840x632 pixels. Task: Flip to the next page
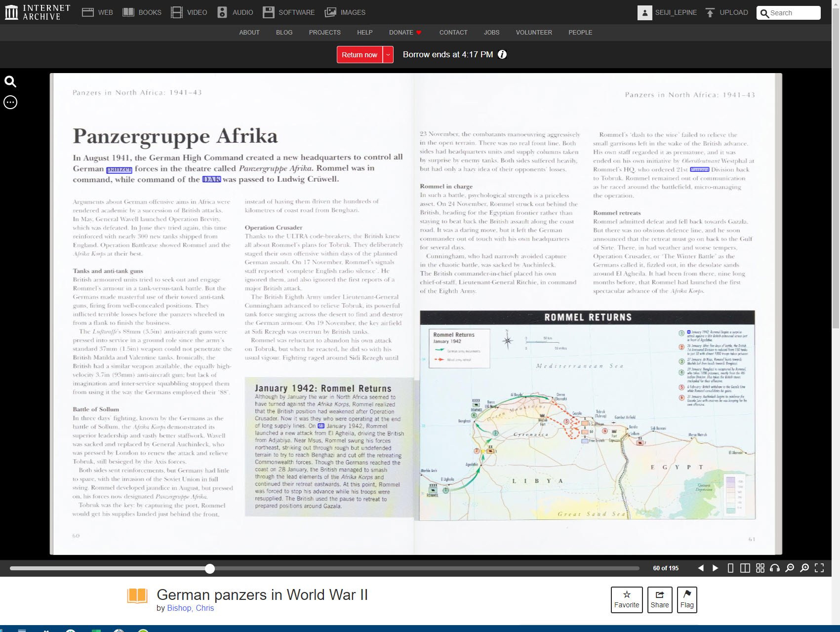click(x=715, y=568)
